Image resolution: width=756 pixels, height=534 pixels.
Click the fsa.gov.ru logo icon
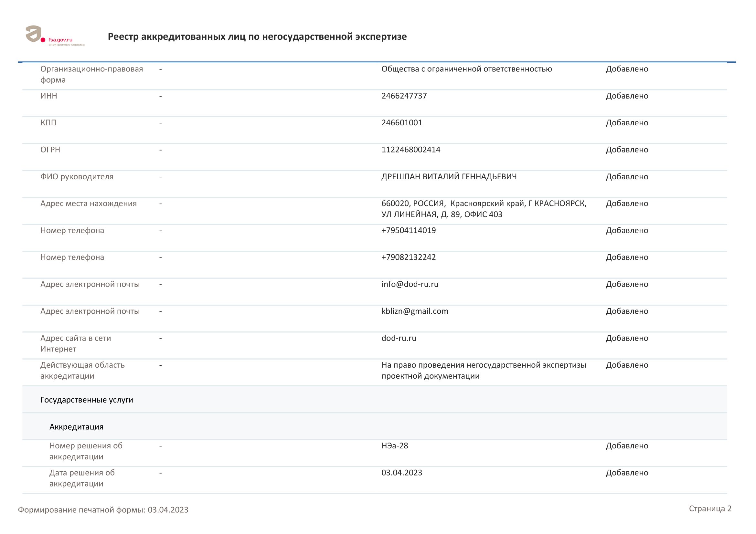[x=34, y=34]
